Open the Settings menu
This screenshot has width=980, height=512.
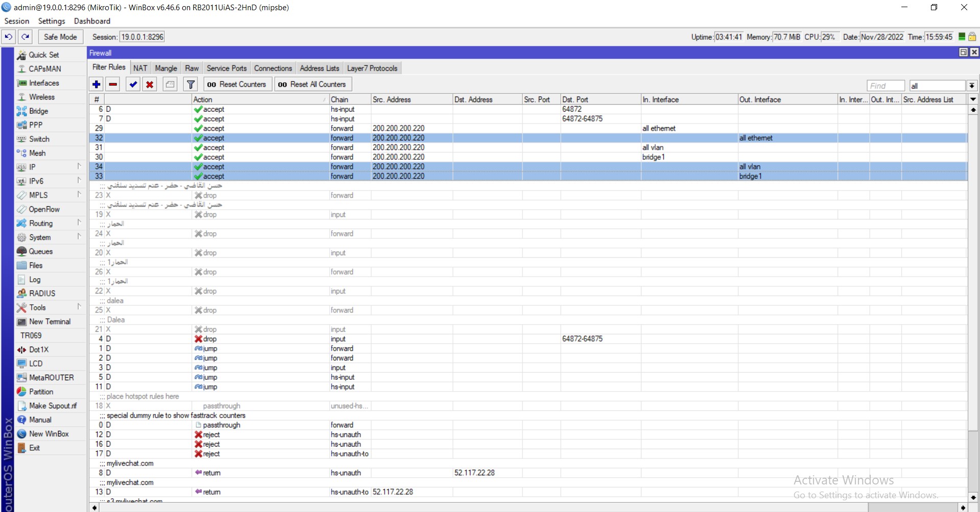tap(52, 21)
